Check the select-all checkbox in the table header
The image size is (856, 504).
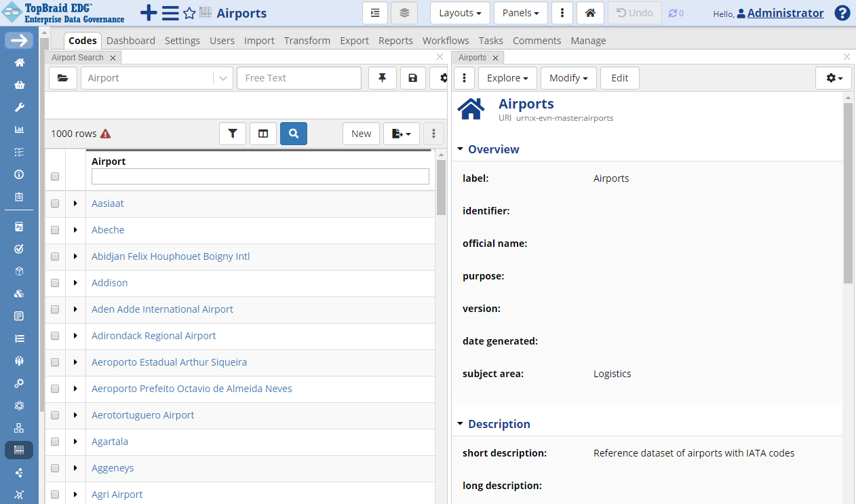tap(54, 176)
